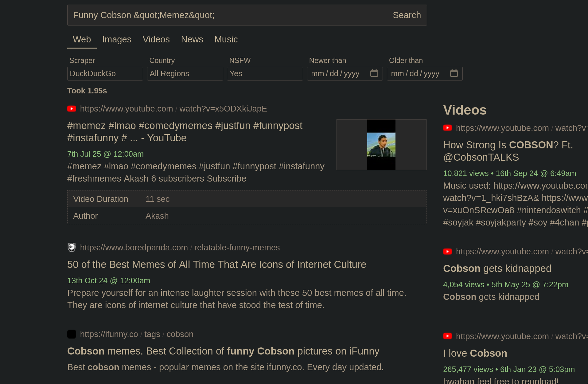The height and width of the screenshot is (384, 588).
Task: Open calendar picker in Older than field
Action: (454, 73)
